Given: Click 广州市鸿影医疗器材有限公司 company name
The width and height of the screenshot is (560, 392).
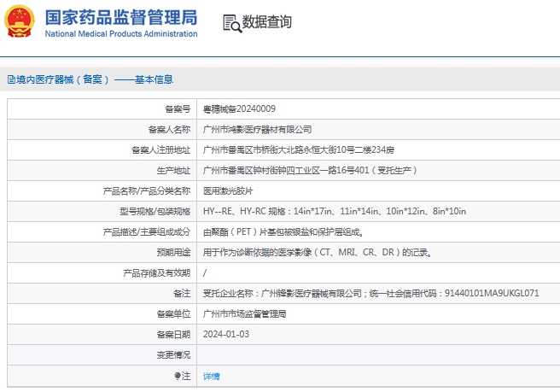Looking at the screenshot, I should click(258, 129).
